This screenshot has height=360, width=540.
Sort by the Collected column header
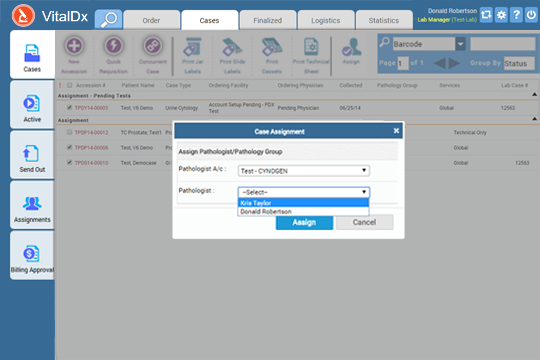(x=351, y=85)
